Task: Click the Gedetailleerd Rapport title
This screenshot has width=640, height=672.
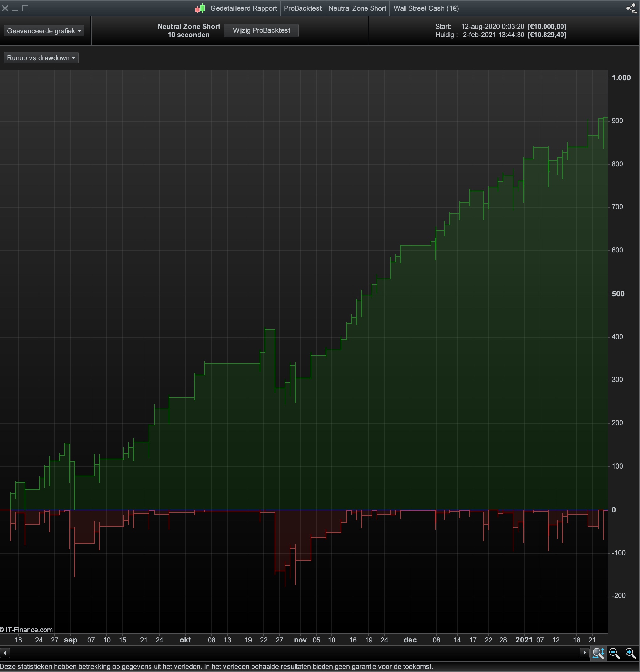Action: (x=243, y=8)
